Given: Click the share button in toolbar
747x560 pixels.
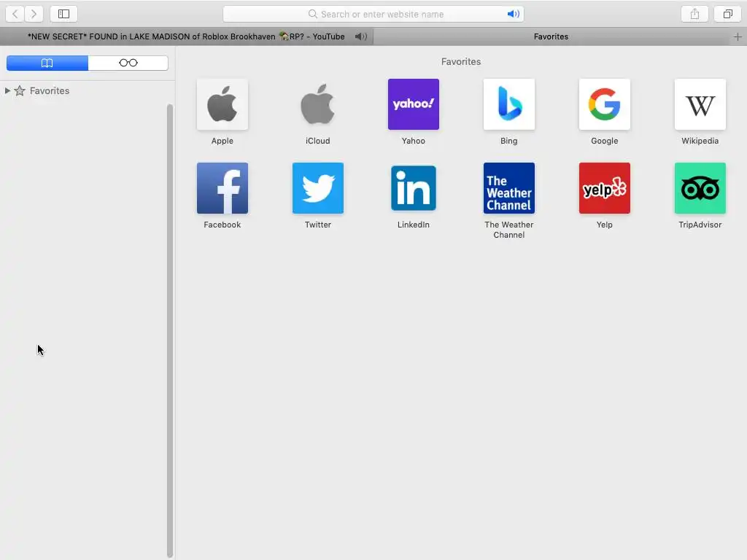Looking at the screenshot, I should pyautogui.click(x=694, y=14).
